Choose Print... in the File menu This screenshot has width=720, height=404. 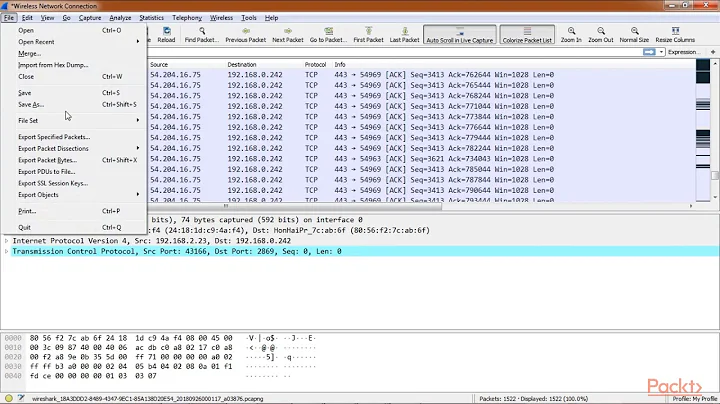pyautogui.click(x=73, y=211)
